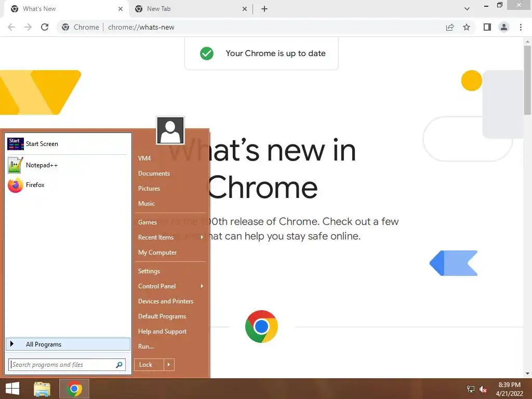The width and height of the screenshot is (532, 399).
Task: Click the network tray icon
Action: [471, 389]
